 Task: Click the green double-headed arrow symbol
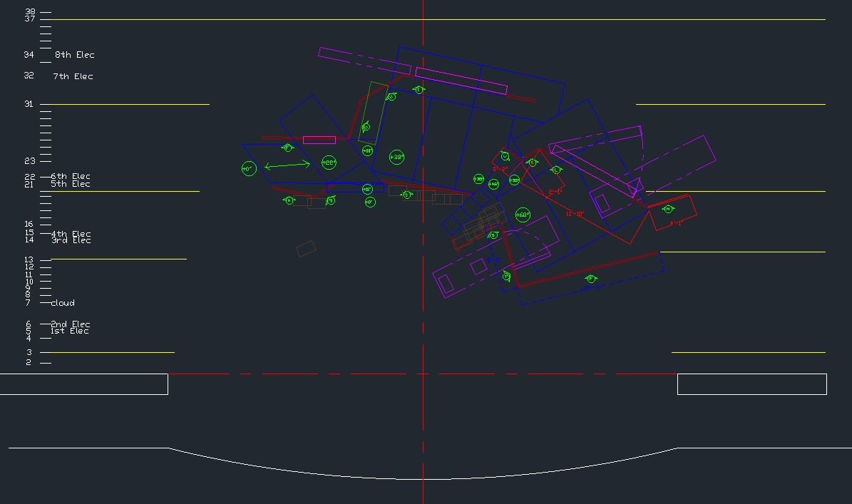(287, 165)
